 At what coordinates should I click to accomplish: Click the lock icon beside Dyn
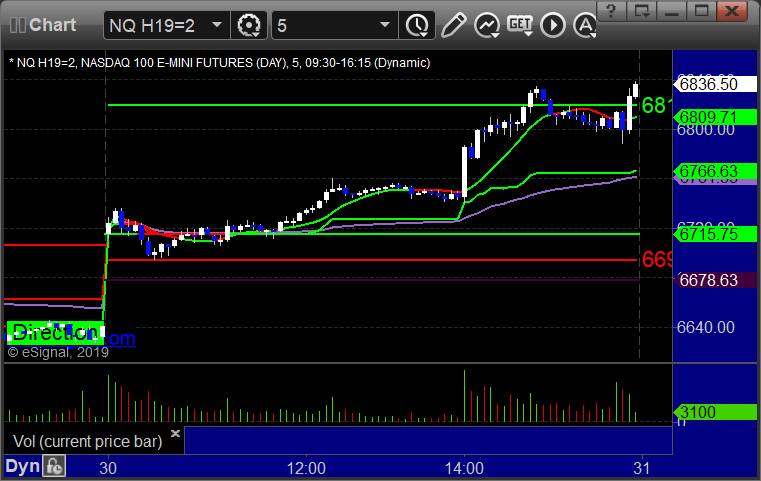click(54, 466)
